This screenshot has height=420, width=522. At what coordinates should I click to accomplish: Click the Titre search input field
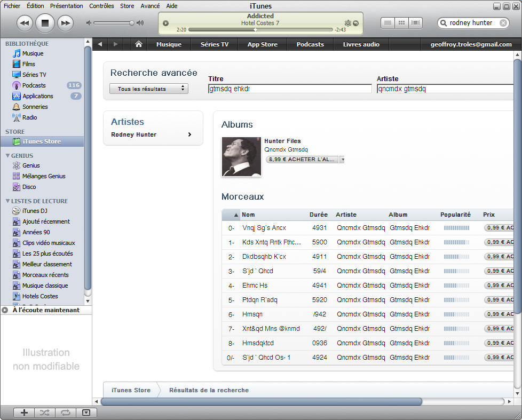290,89
